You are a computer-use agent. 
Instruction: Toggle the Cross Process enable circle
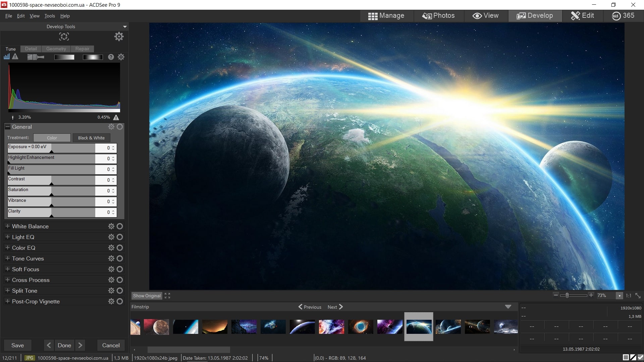(120, 280)
